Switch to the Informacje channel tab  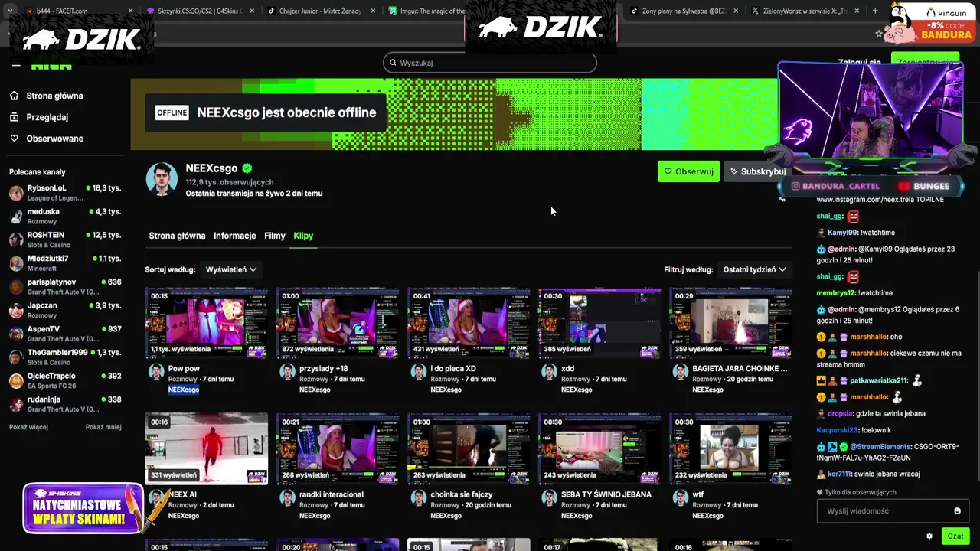click(x=234, y=236)
